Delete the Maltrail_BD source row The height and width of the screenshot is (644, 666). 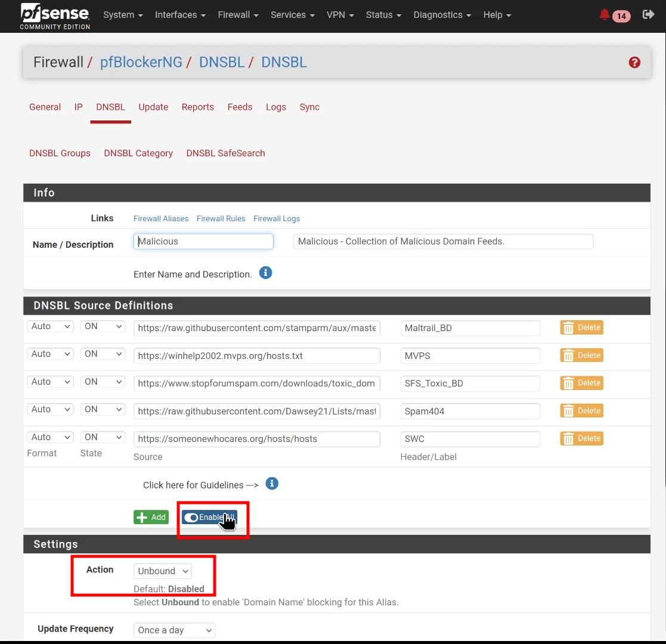[581, 327]
